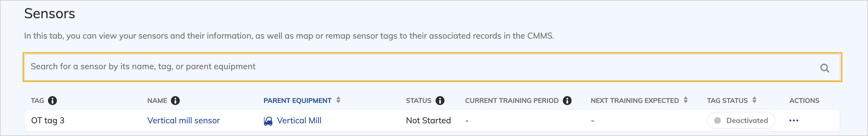Click the Parent Equipment sort arrows

coord(338,100)
